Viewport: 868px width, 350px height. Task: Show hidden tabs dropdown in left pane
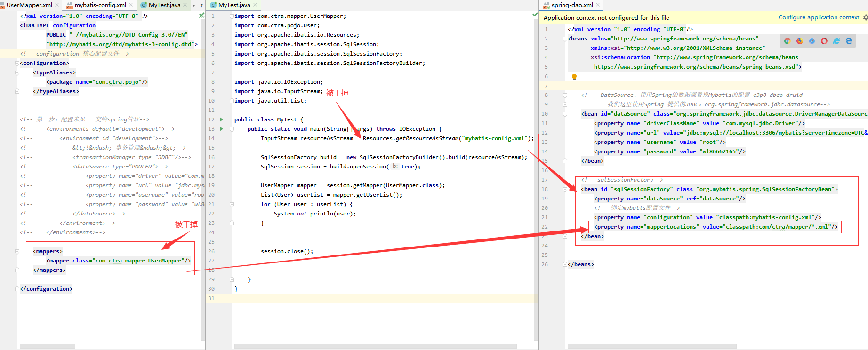point(198,5)
